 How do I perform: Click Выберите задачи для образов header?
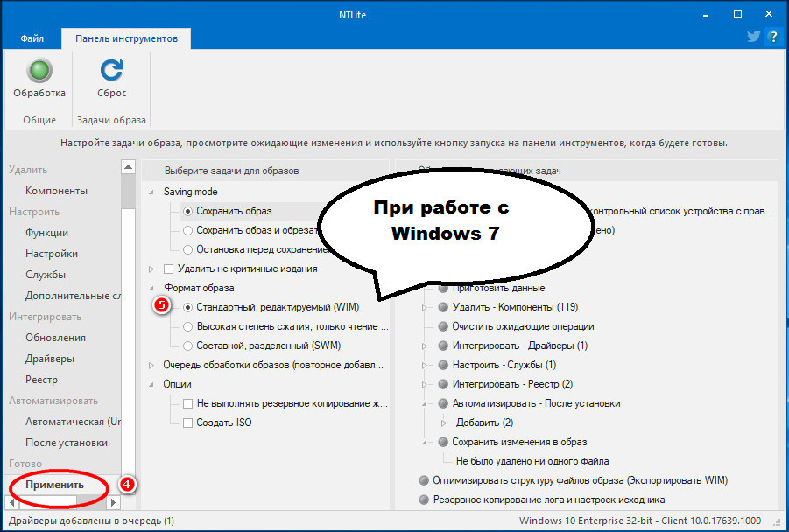tap(231, 171)
